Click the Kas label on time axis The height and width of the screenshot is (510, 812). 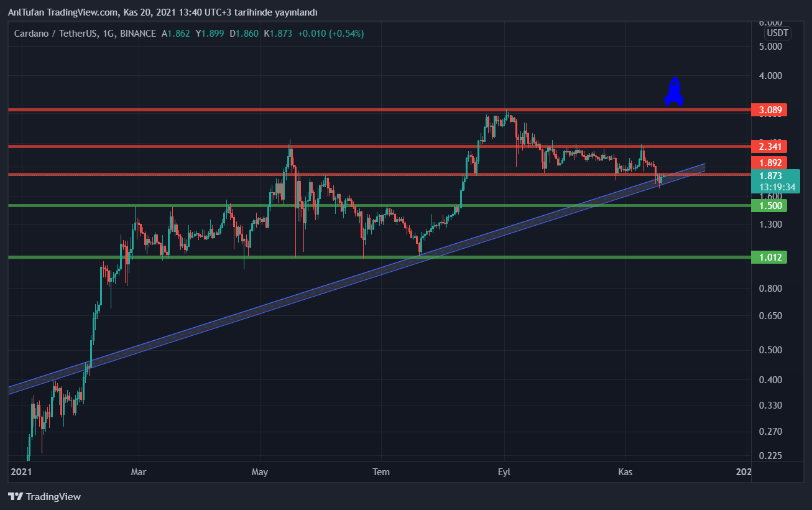625,472
